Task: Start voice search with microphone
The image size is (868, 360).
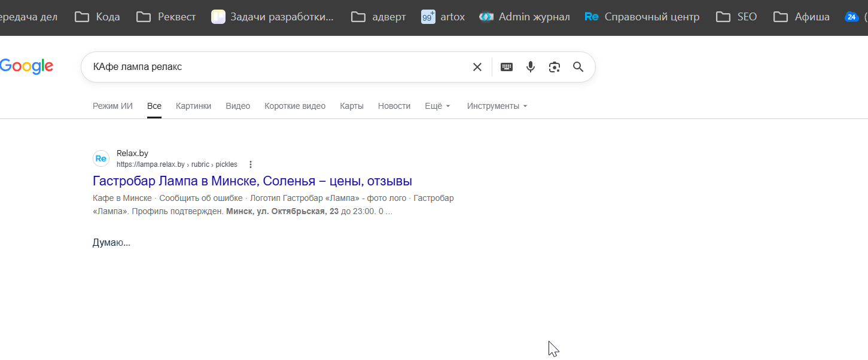Action: (x=531, y=67)
